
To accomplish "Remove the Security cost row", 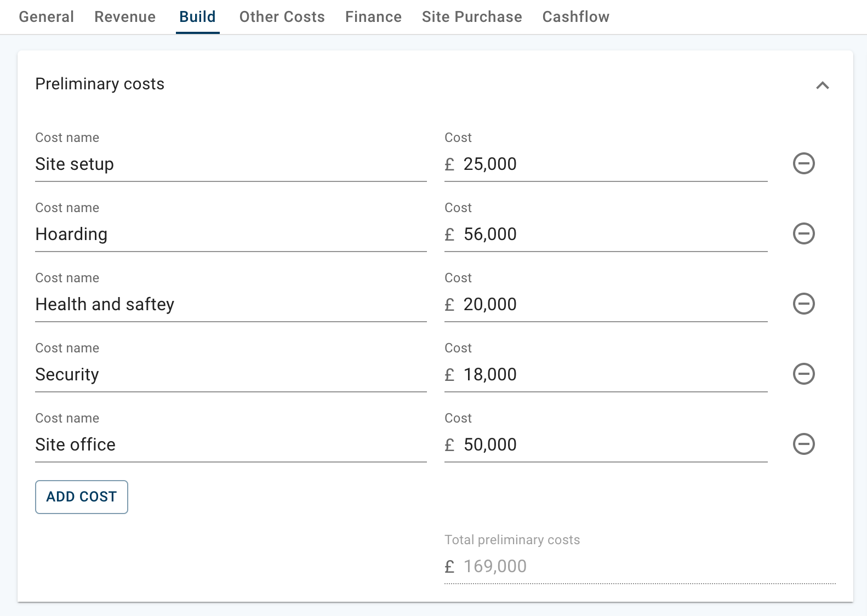I will (x=803, y=374).
